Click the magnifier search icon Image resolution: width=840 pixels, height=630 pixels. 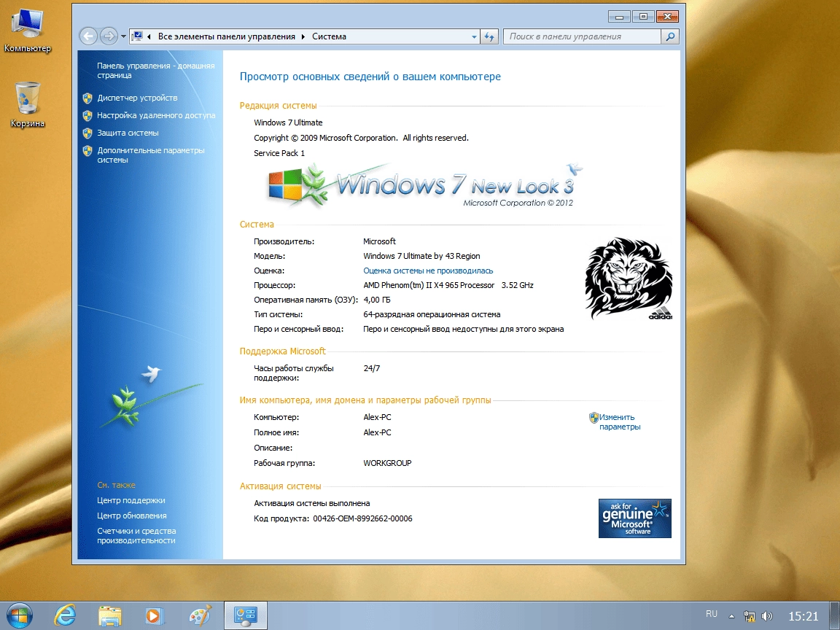click(670, 36)
